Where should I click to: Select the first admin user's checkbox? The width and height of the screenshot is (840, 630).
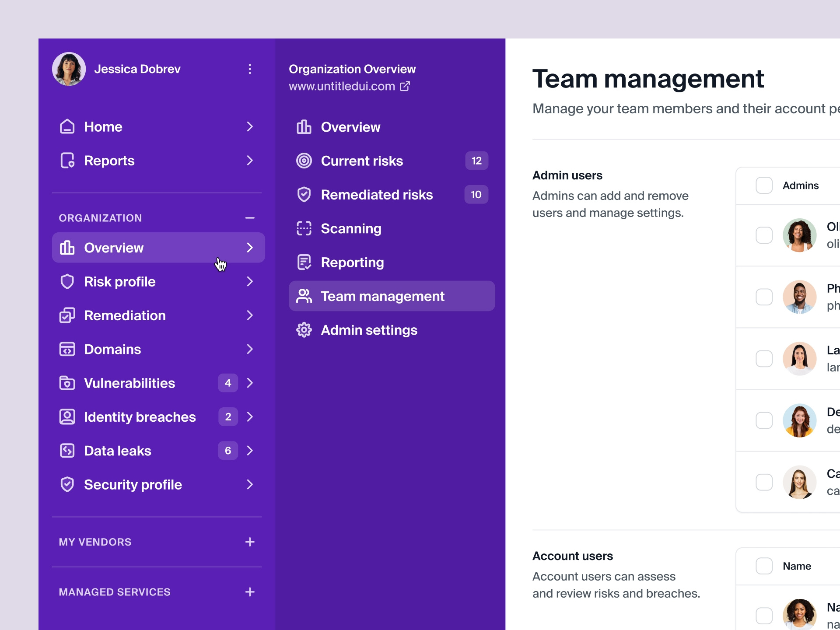pos(764,235)
